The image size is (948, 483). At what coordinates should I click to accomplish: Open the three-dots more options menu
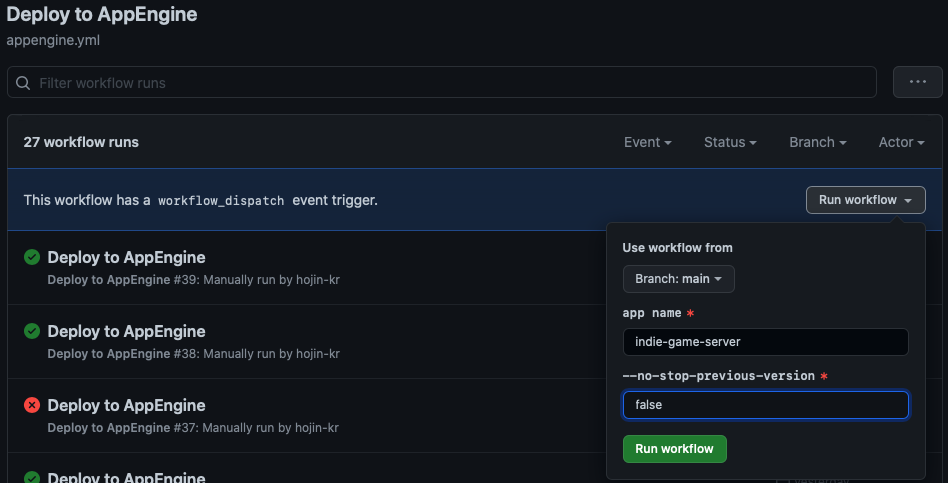click(x=917, y=82)
